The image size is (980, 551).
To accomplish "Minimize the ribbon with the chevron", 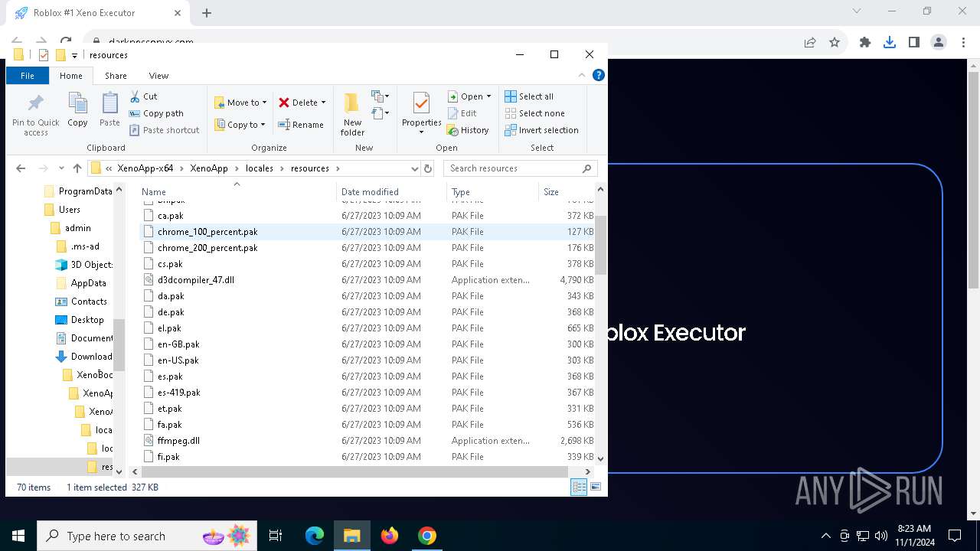I will (582, 75).
